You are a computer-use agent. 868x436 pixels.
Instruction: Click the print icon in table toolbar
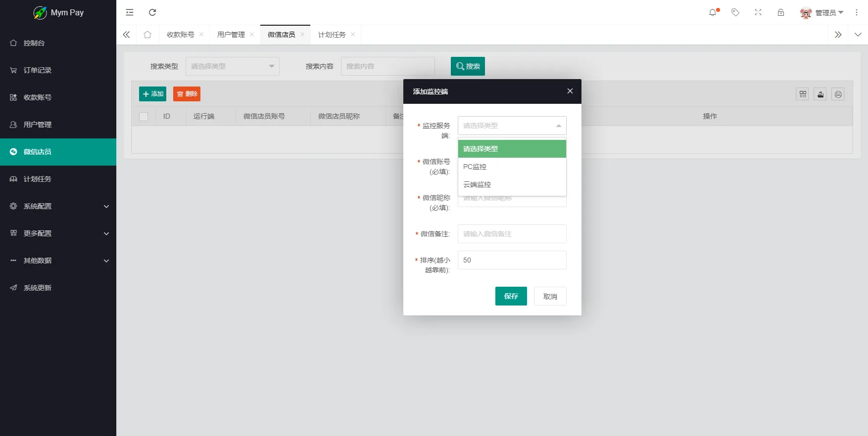(838, 94)
